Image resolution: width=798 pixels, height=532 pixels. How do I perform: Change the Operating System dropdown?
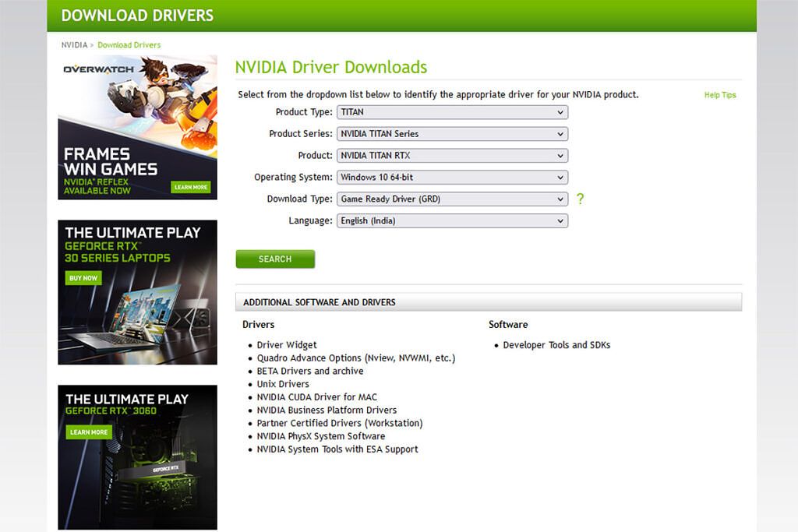452,178
